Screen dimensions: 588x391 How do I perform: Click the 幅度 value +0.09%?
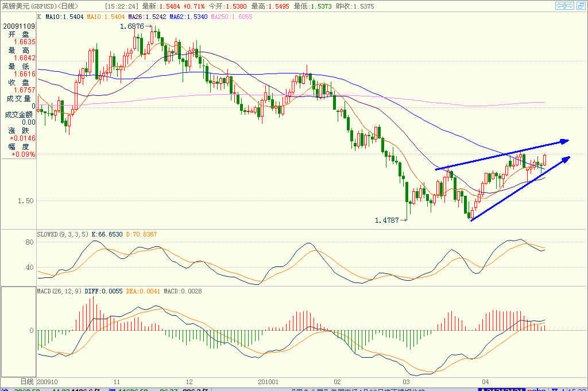(23, 154)
